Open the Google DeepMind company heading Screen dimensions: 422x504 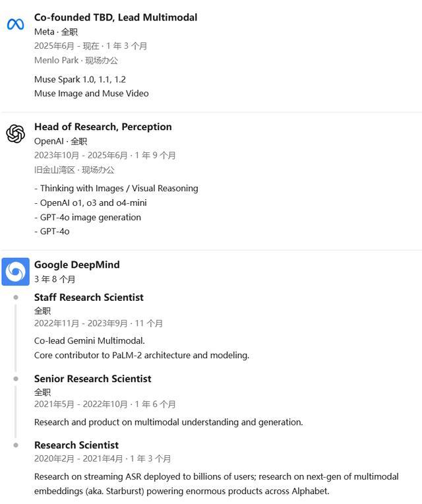click(x=76, y=265)
